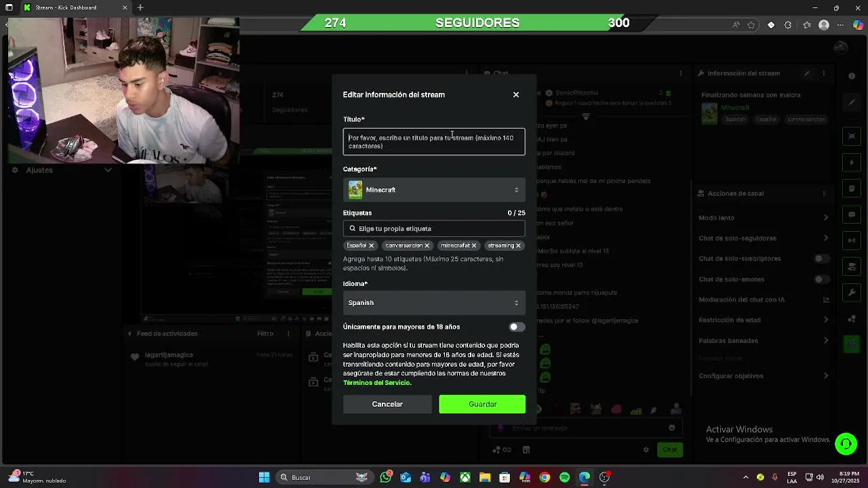Remove the minecrafat tag
This screenshot has width=868, height=488.
[x=473, y=245]
